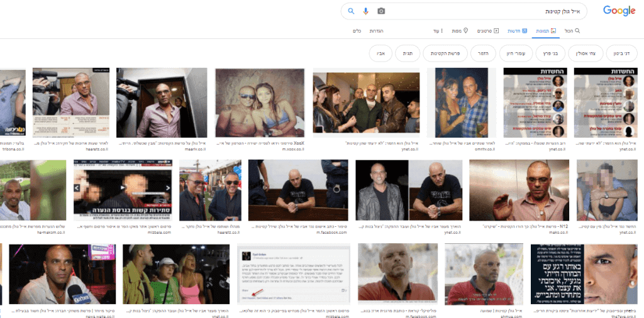The width and height of the screenshot is (644, 318).
Task: Go to Google home via logo
Action: (619, 11)
